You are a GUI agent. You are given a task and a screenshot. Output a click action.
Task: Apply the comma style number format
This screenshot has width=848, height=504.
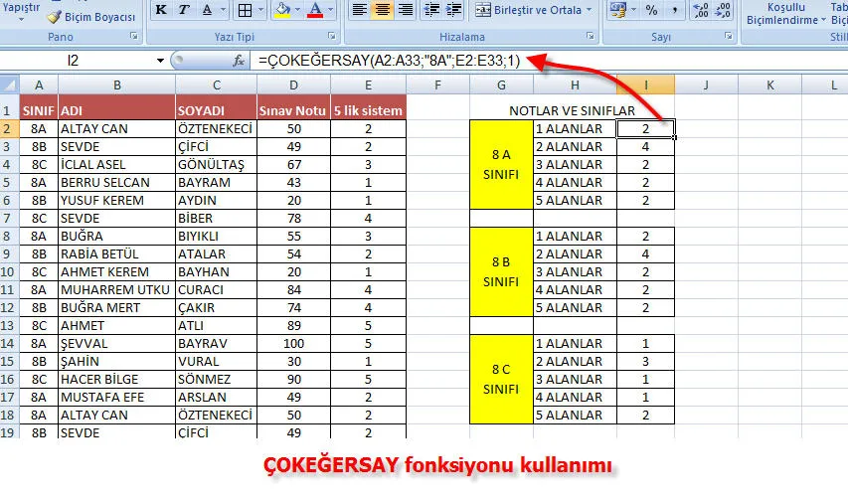[676, 11]
